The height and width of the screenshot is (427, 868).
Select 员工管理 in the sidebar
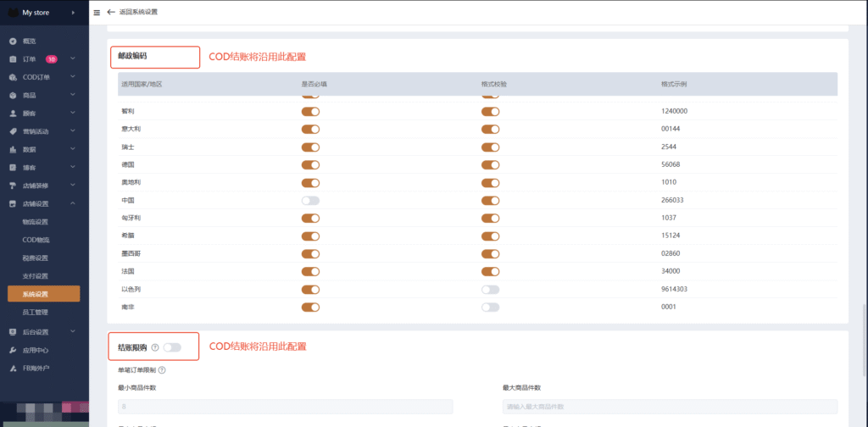(36, 313)
